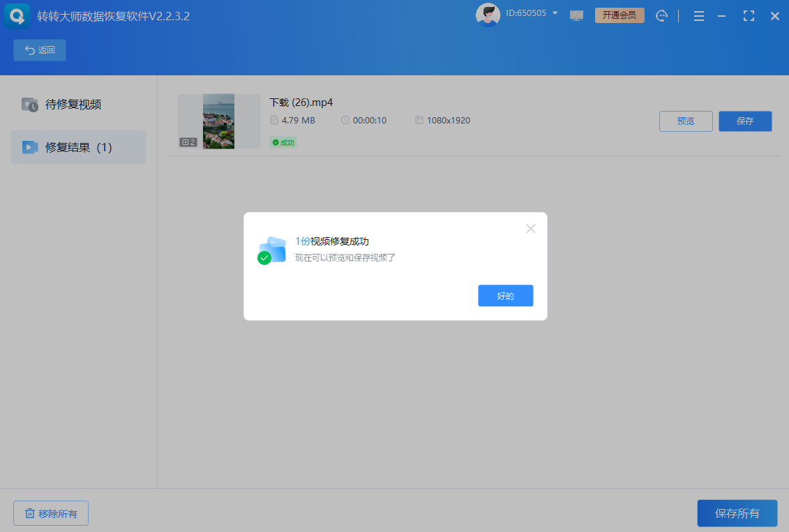Click the customer service headset icon
Viewport: 789px width, 532px height.
pyautogui.click(x=661, y=15)
